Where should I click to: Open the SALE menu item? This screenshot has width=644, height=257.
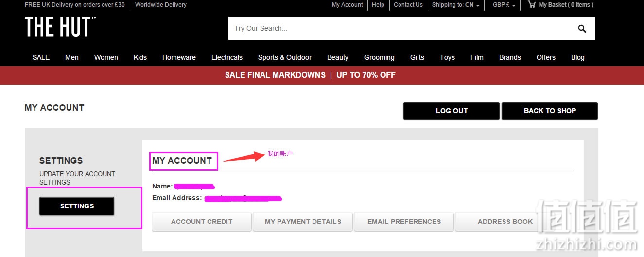pos(41,57)
